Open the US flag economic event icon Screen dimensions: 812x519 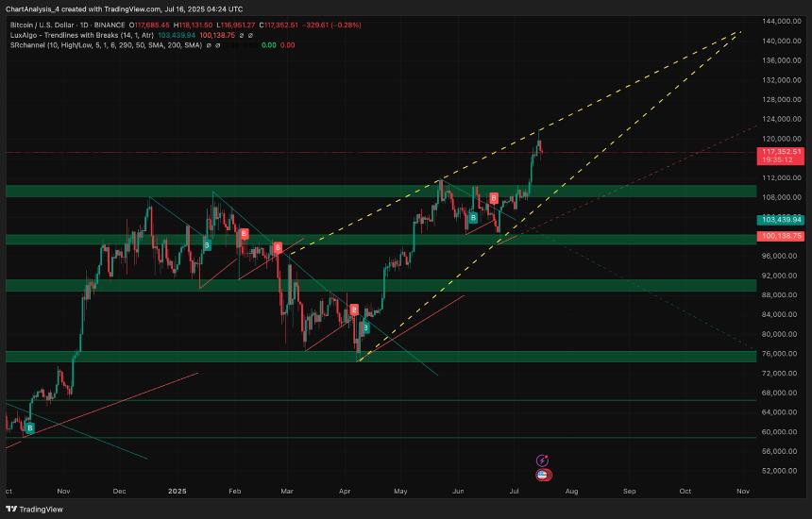[543, 475]
